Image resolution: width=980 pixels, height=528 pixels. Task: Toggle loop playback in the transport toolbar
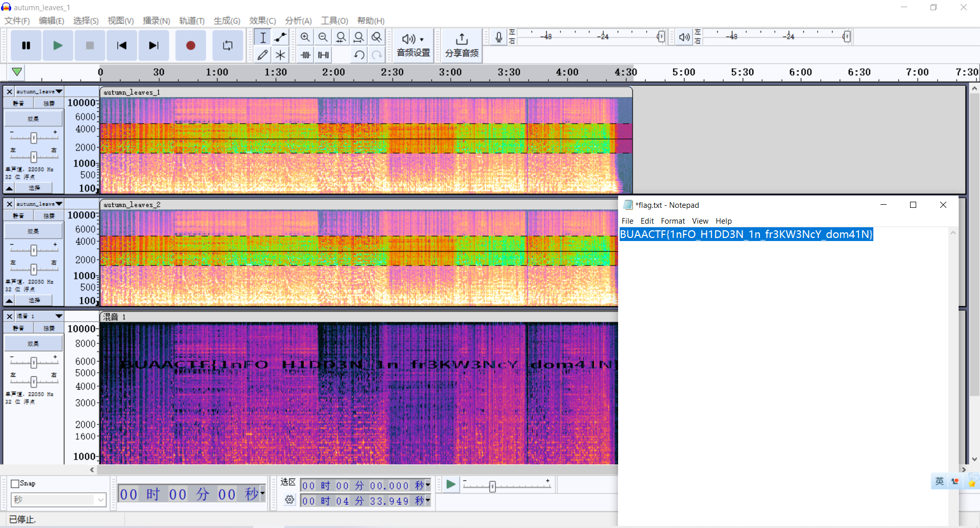coord(228,45)
